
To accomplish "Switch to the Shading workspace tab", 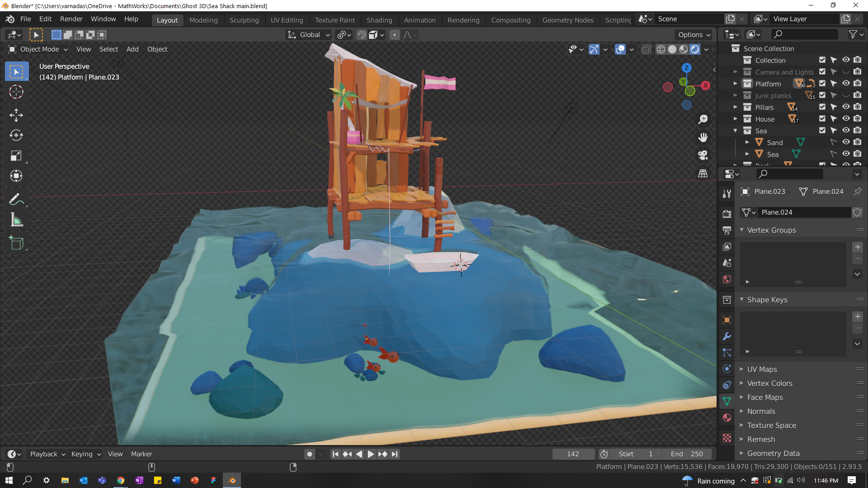I will point(379,20).
